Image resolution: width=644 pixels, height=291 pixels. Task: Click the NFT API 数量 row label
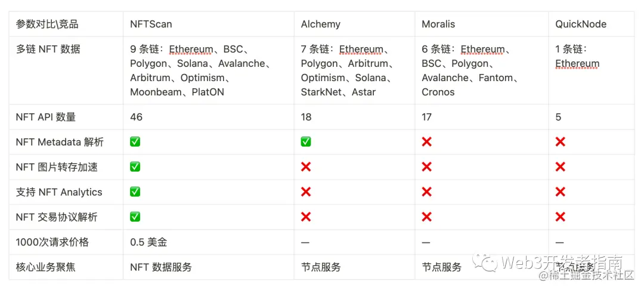pos(46,117)
